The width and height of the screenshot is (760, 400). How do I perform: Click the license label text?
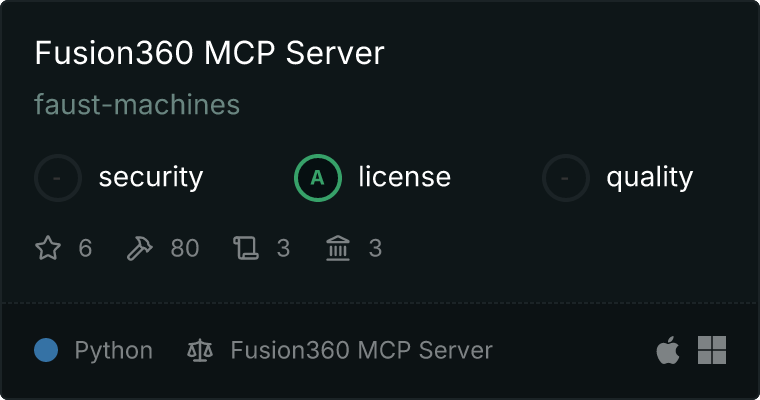click(x=405, y=176)
